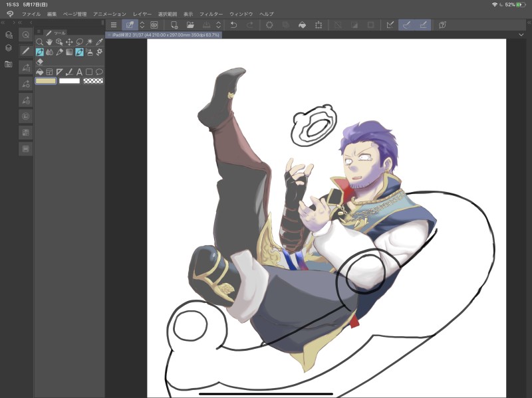Open the layer search panel icon
Viewport: 532px width, 398px height.
coord(9,35)
